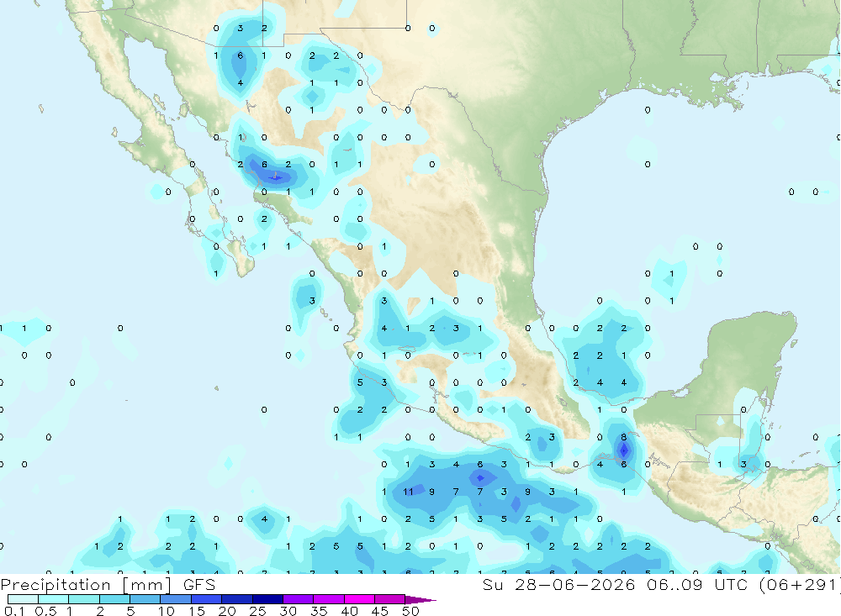Screen dimensions: 841x616
Task: Click the '11' precipitation value on the map
Action: click(x=408, y=492)
